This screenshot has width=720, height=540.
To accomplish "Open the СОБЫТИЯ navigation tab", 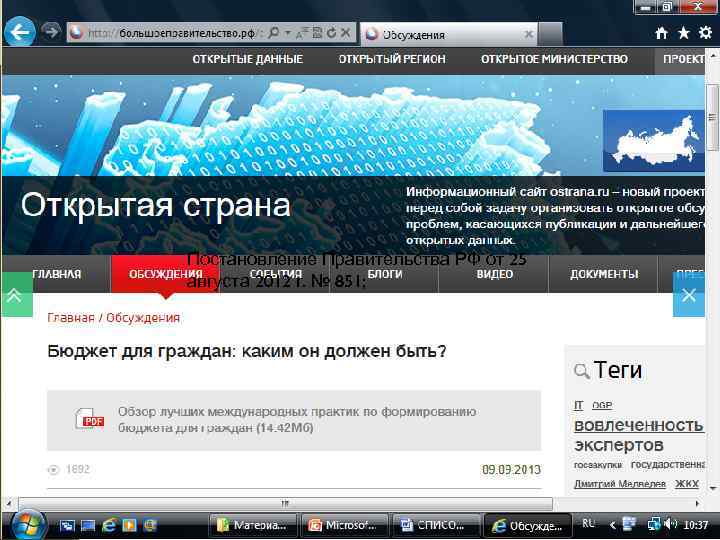I will (276, 274).
